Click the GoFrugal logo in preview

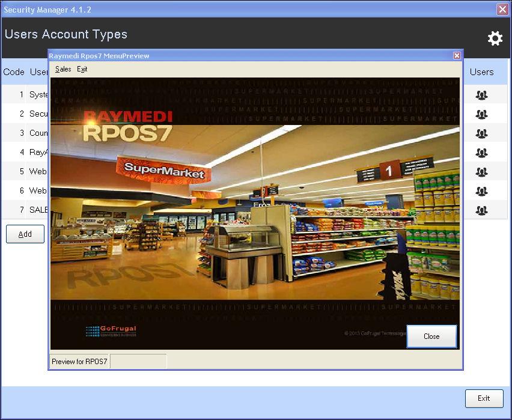pyautogui.click(x=111, y=331)
